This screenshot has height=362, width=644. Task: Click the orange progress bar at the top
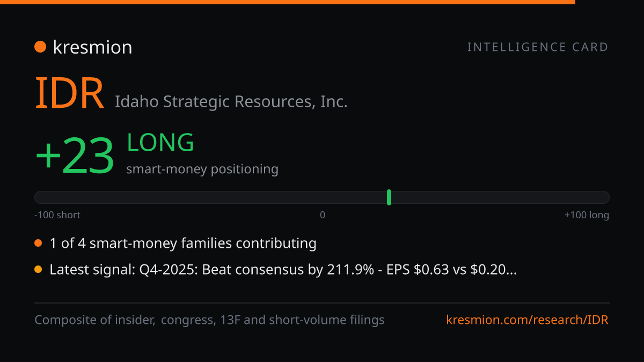[288, 2]
